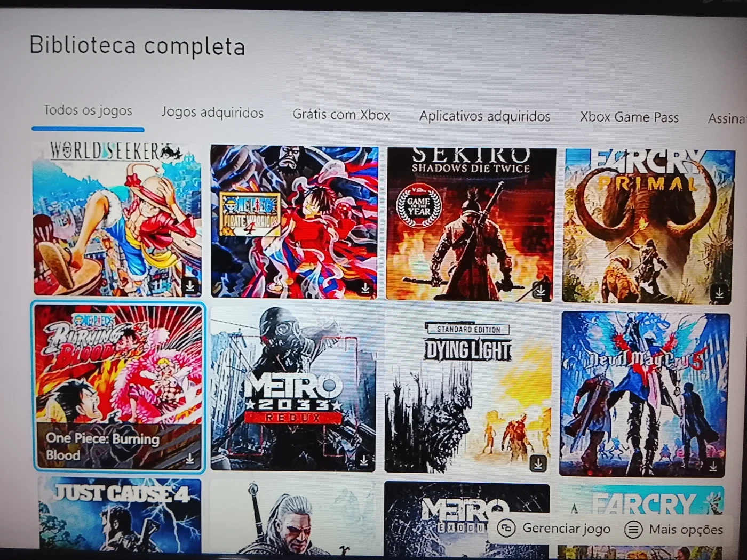This screenshot has height=560, width=747.
Task: Click download icon on Metro 2033 Redux tile
Action: click(364, 460)
